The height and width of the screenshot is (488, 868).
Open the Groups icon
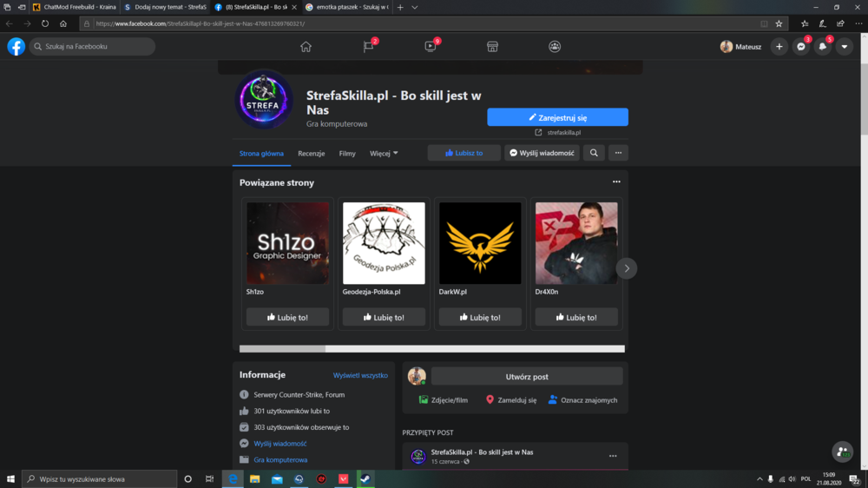click(554, 47)
